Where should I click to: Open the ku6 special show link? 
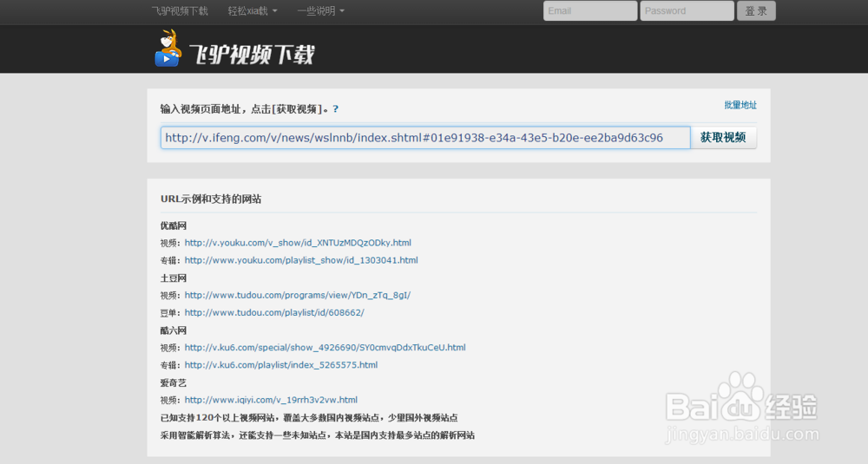tap(325, 348)
